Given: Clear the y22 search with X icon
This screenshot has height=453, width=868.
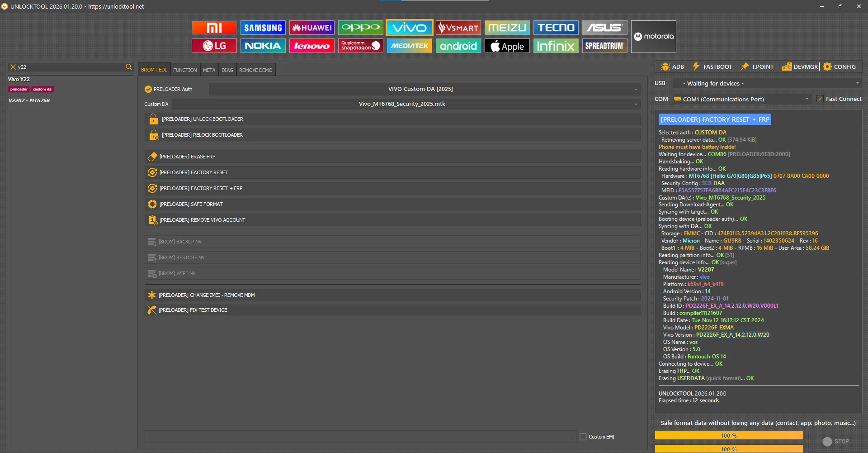Looking at the screenshot, I should click(13, 67).
